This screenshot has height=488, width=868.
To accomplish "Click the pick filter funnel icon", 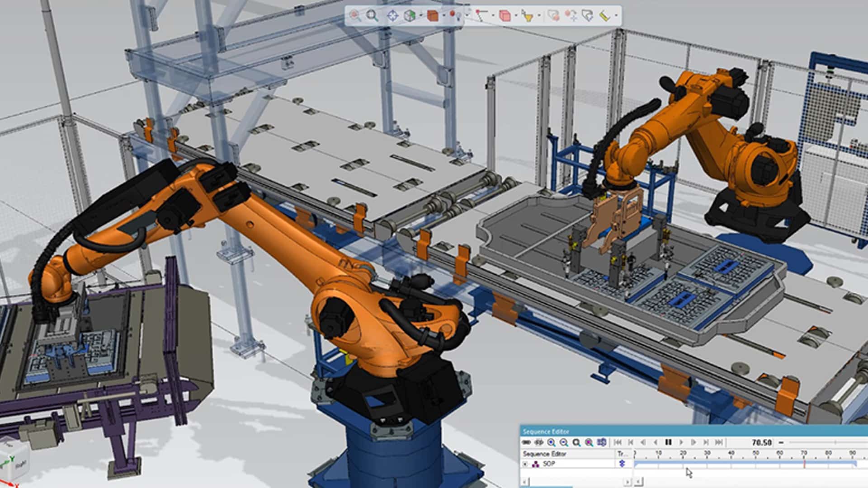I will click(527, 15).
